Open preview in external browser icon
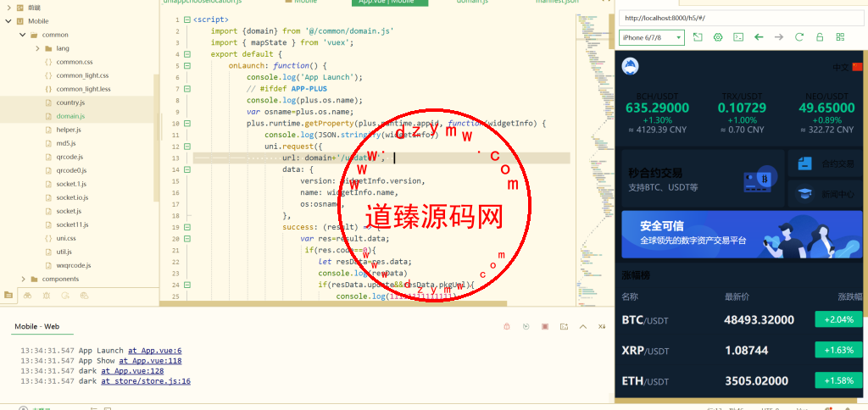This screenshot has height=410, width=868. pos(698,37)
